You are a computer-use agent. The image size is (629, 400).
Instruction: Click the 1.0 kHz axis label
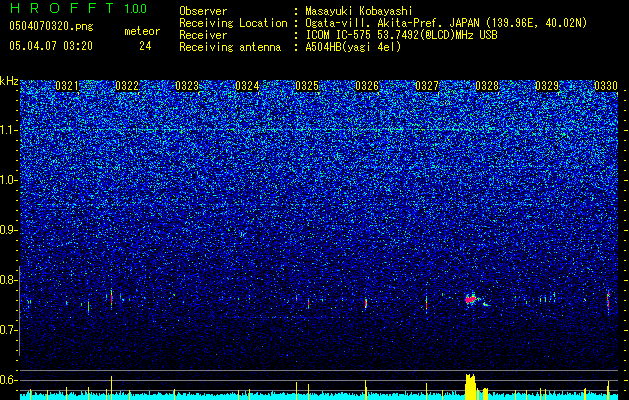point(9,180)
